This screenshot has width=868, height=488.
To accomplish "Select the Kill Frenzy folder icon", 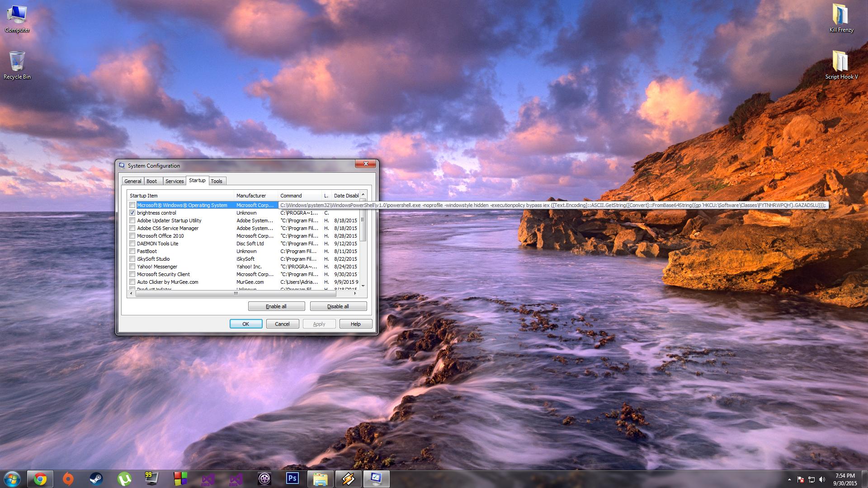I will point(841,18).
